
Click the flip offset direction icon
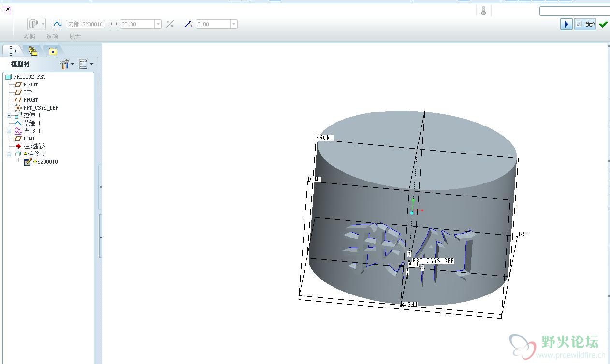[x=170, y=24]
